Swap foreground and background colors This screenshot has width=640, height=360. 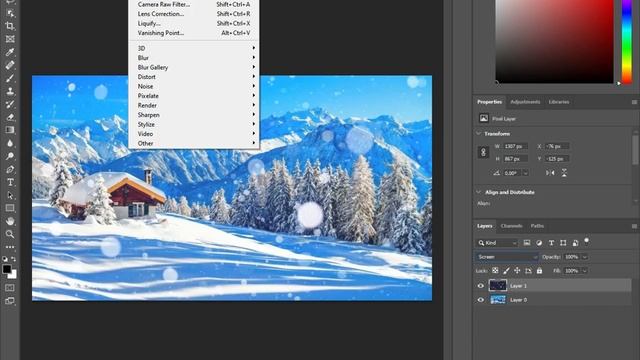(13, 259)
